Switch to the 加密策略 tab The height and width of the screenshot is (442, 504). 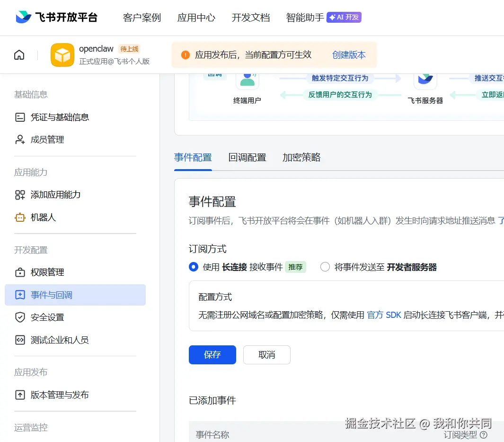click(x=301, y=157)
